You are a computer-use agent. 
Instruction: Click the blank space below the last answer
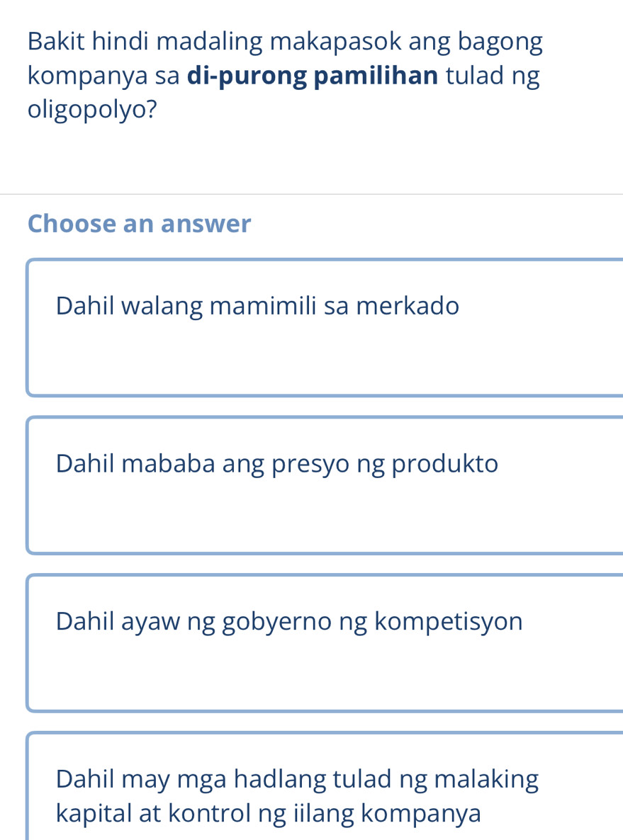pyautogui.click(x=312, y=837)
